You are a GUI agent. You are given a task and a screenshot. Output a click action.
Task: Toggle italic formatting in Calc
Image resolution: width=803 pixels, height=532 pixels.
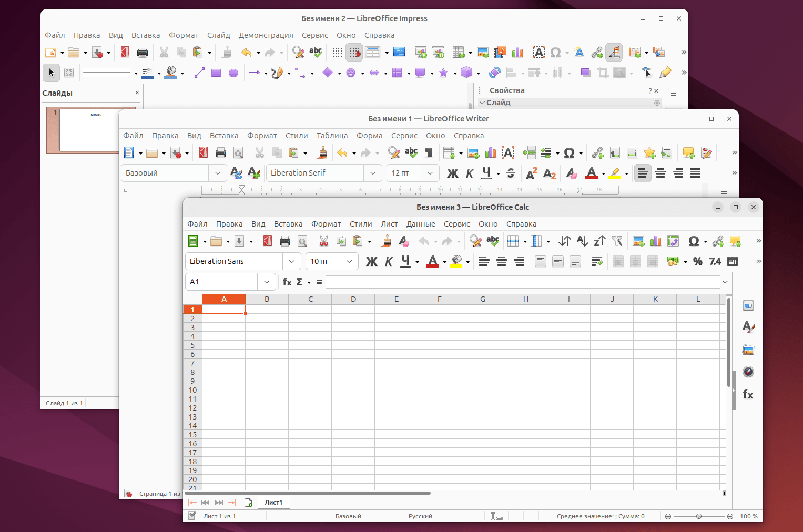click(x=388, y=261)
